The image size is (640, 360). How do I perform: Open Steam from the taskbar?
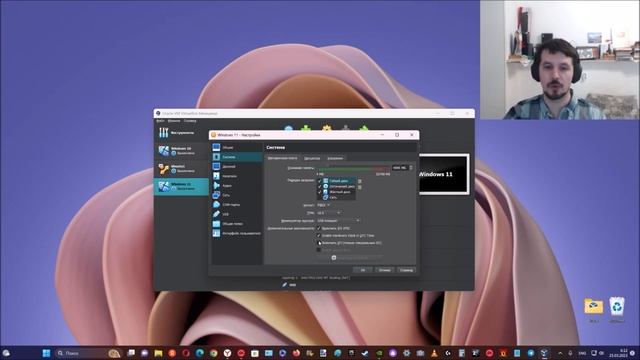365,353
